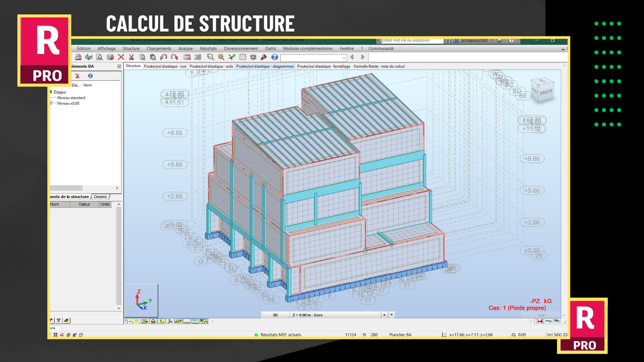Click the XYZ axis orientation widget
Screen dimensions: 644x362
[x=141, y=300]
